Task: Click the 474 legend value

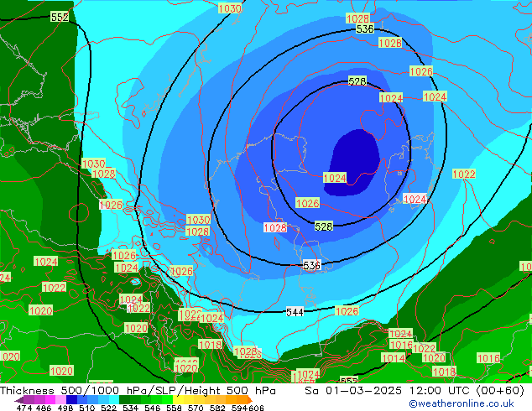Action: pyautogui.click(x=24, y=408)
